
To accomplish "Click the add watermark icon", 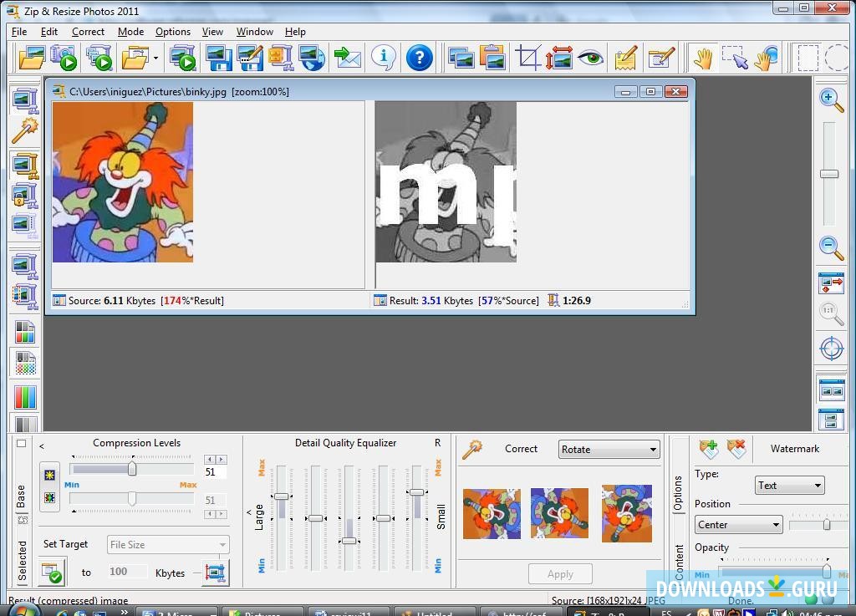I will pos(708,450).
